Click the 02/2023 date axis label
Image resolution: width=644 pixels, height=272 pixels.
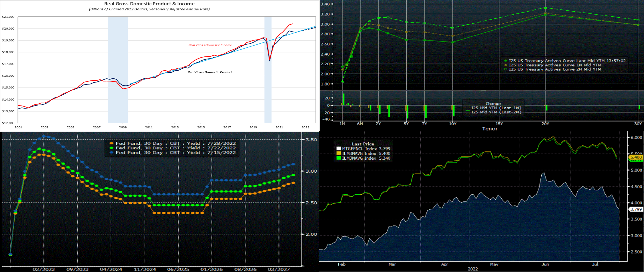[x=44, y=269]
